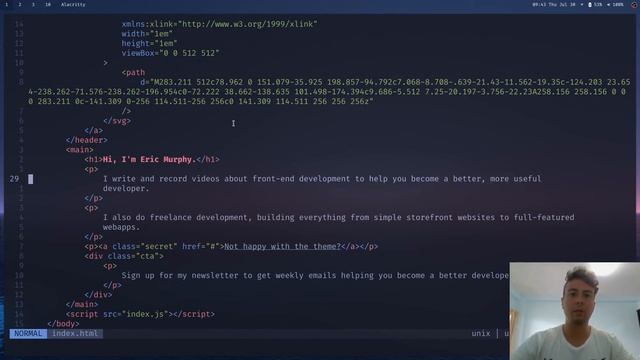Click the index.html filename in statusline
This screenshot has width=640, height=360.
tap(75, 333)
